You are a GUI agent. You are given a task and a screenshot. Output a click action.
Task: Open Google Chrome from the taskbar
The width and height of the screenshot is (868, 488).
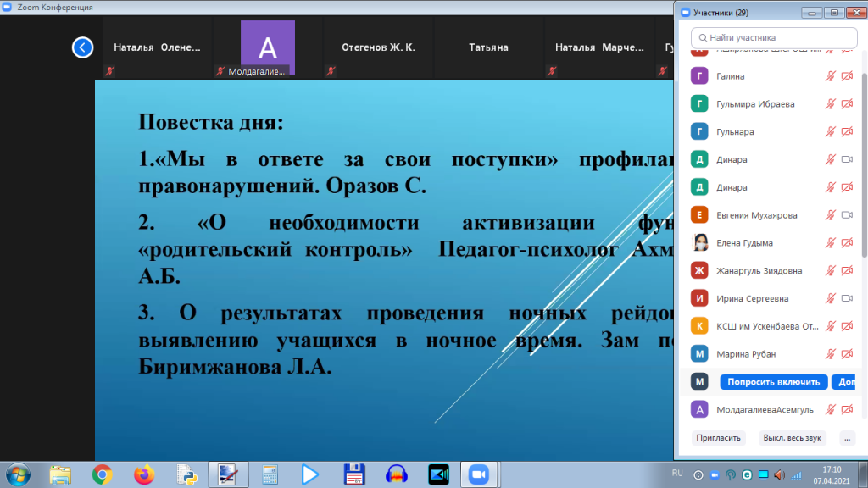point(102,474)
